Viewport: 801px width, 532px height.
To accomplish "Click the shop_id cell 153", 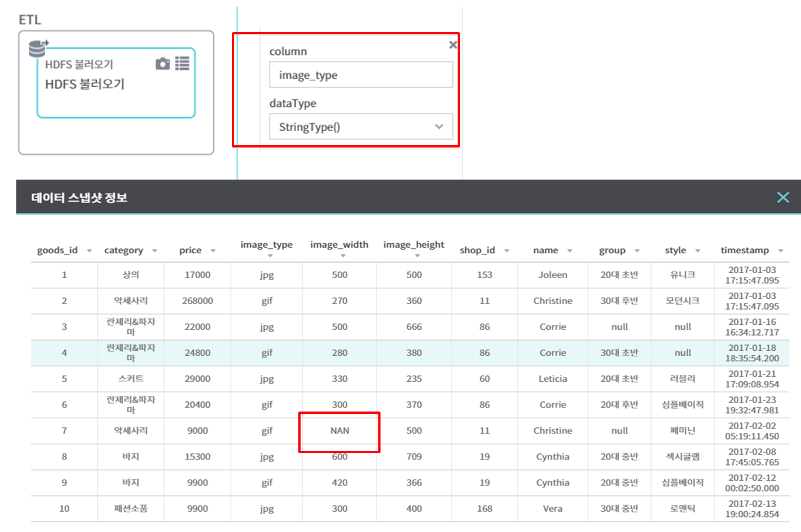I will [485, 275].
